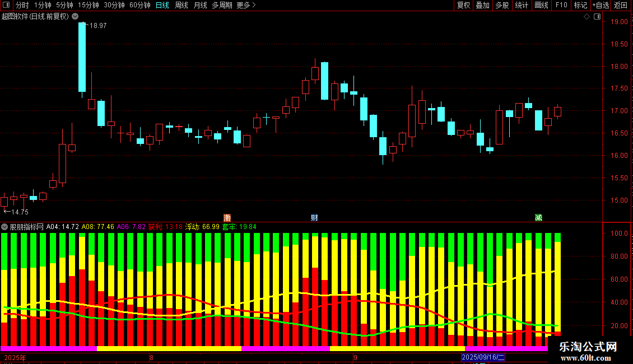633x364 pixels.
Task: Select the 60分钟 period
Action: (x=140, y=5)
